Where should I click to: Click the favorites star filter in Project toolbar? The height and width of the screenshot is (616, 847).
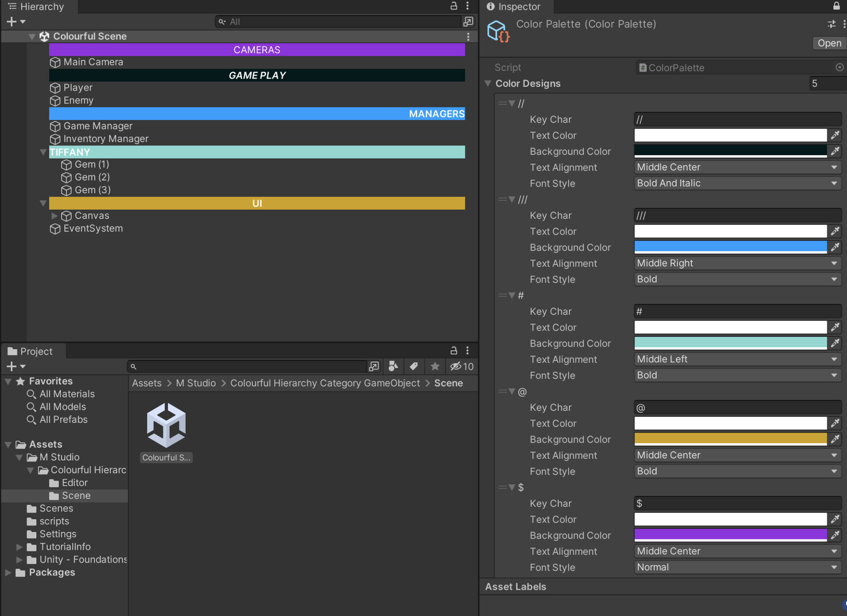[435, 367]
